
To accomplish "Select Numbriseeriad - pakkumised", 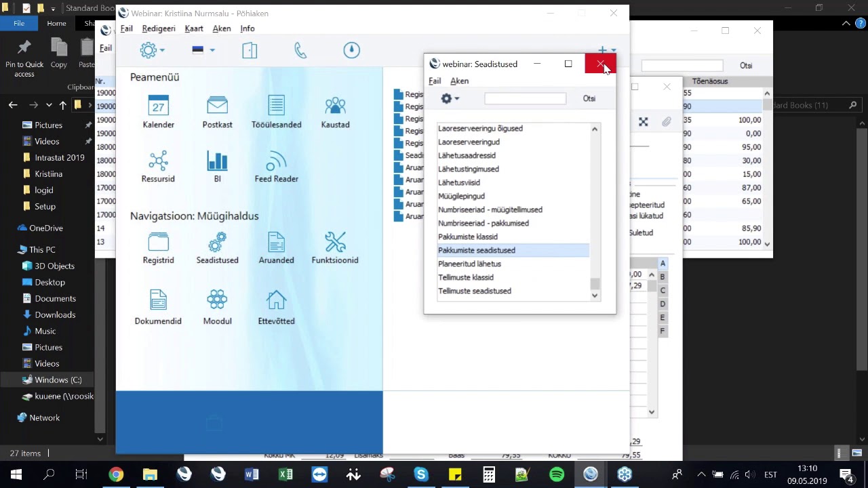I will pyautogui.click(x=513, y=223).
